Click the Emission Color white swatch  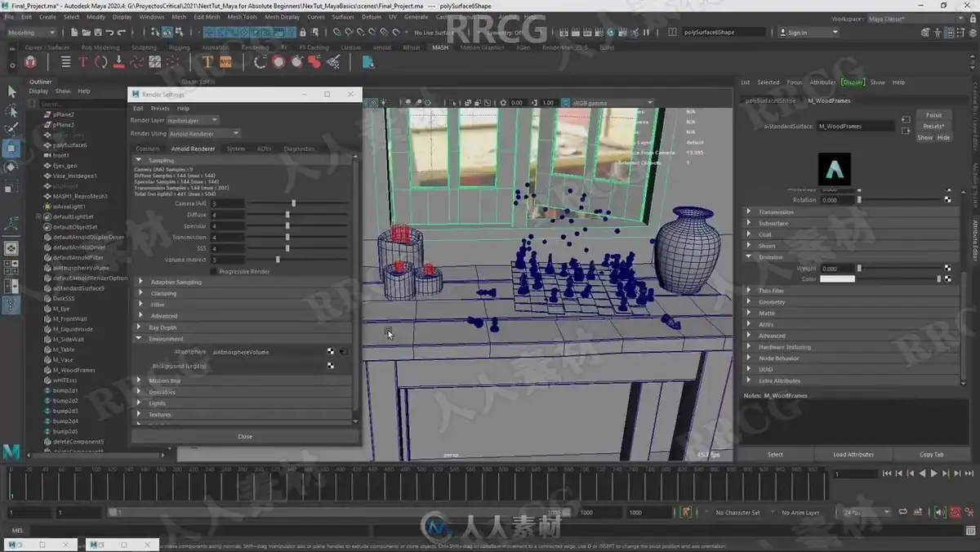point(838,279)
